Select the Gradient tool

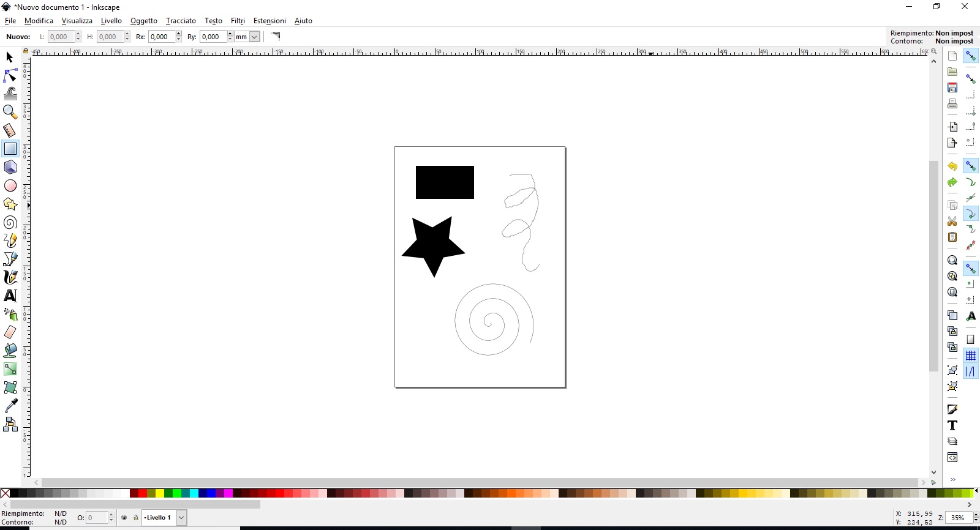tap(10, 369)
